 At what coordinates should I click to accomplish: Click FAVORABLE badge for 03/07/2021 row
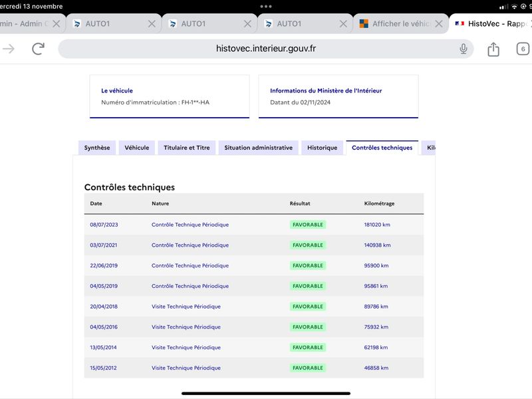pyautogui.click(x=308, y=245)
